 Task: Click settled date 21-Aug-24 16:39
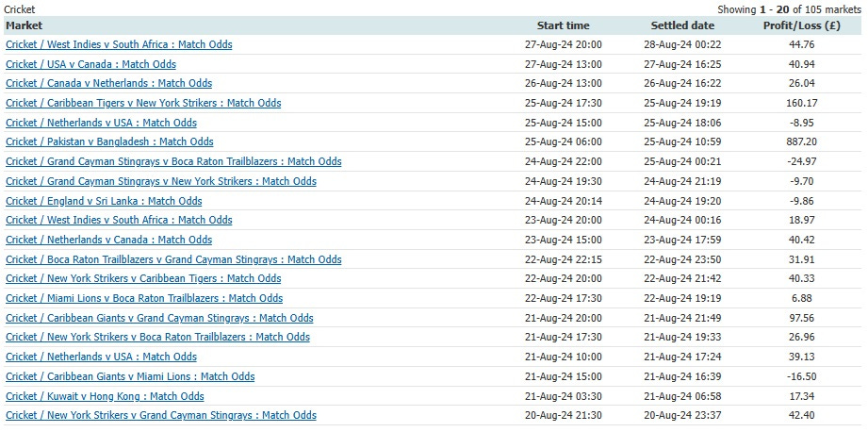(x=682, y=376)
